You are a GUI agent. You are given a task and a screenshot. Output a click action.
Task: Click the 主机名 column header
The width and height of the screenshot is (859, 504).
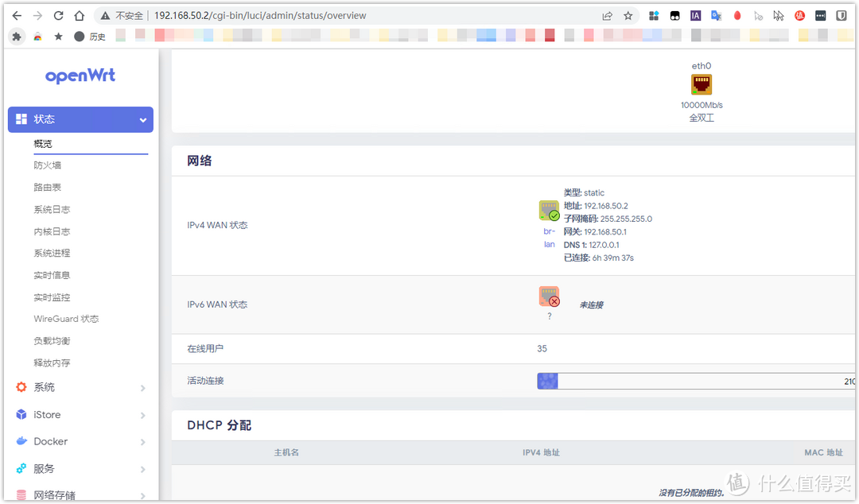click(x=286, y=452)
